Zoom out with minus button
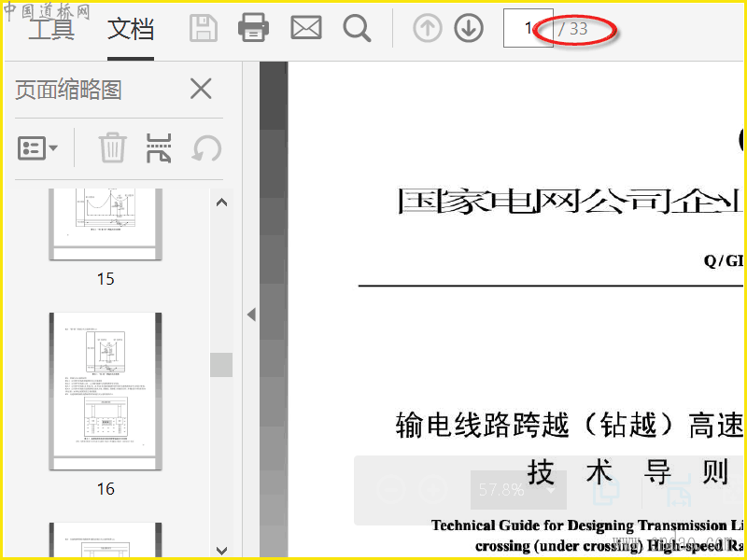 point(390,489)
